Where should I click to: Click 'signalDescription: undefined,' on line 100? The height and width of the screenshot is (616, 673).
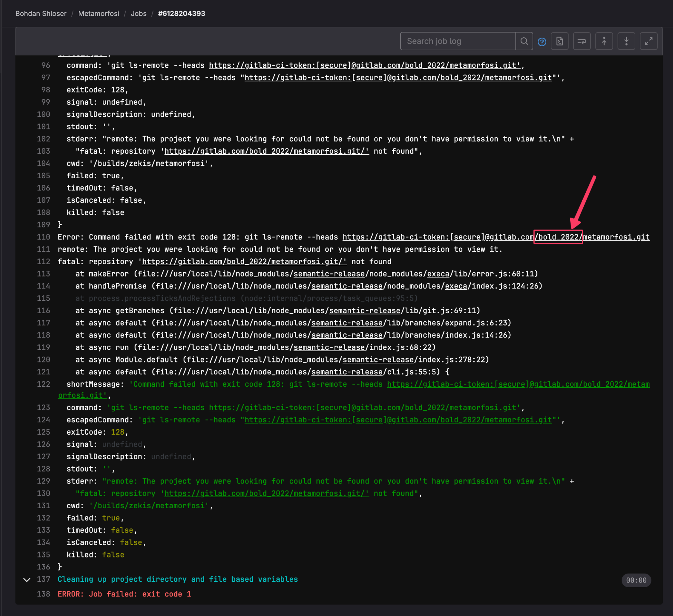131,115
